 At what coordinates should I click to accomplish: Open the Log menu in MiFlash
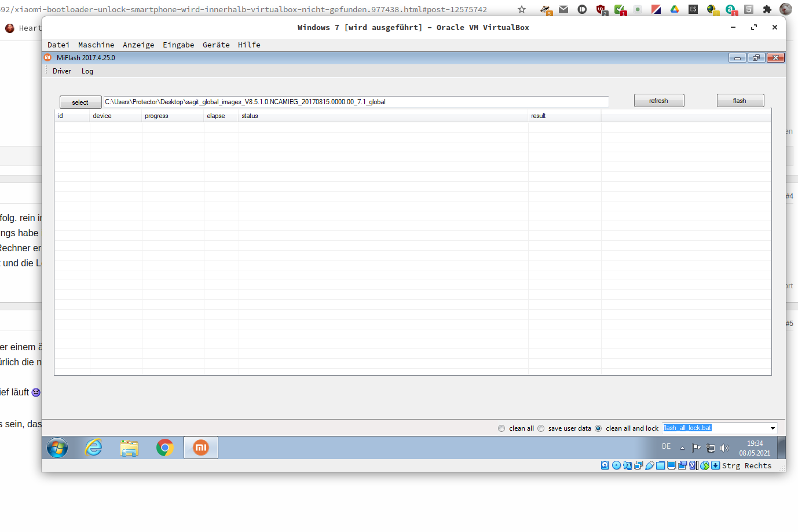click(87, 71)
